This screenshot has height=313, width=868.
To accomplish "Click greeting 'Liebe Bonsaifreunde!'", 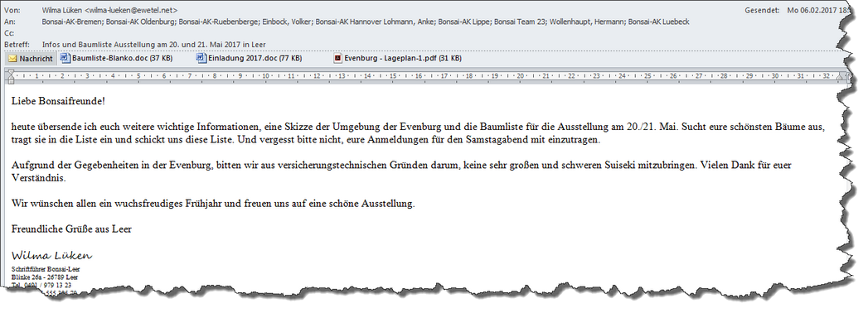I will pyautogui.click(x=58, y=101).
